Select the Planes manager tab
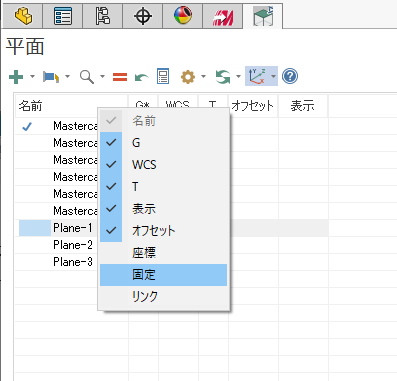 click(x=263, y=16)
